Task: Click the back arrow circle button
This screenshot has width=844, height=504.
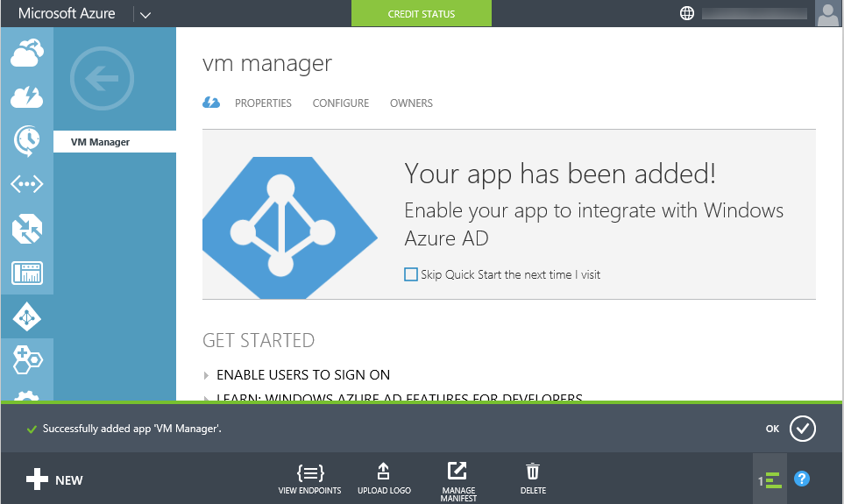Action: pos(102,79)
